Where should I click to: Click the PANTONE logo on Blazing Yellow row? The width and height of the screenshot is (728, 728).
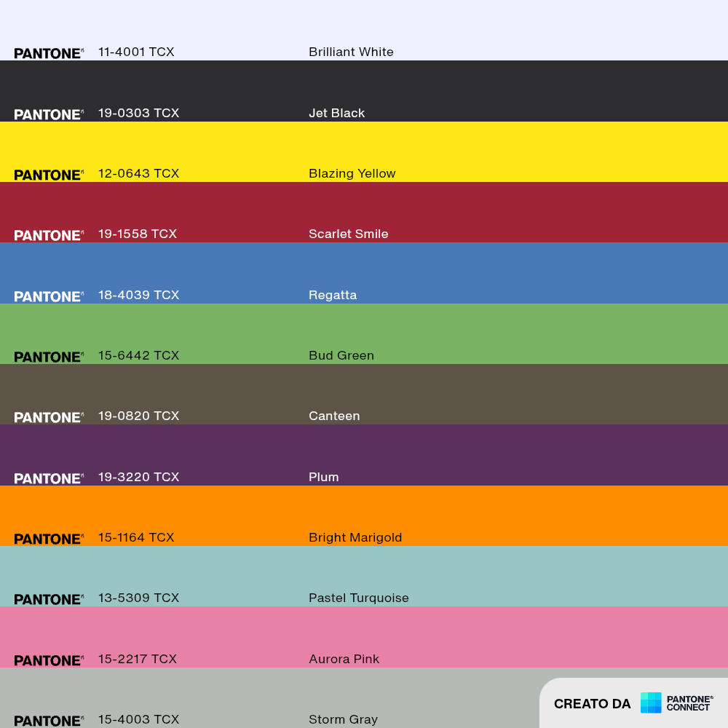pos(49,175)
